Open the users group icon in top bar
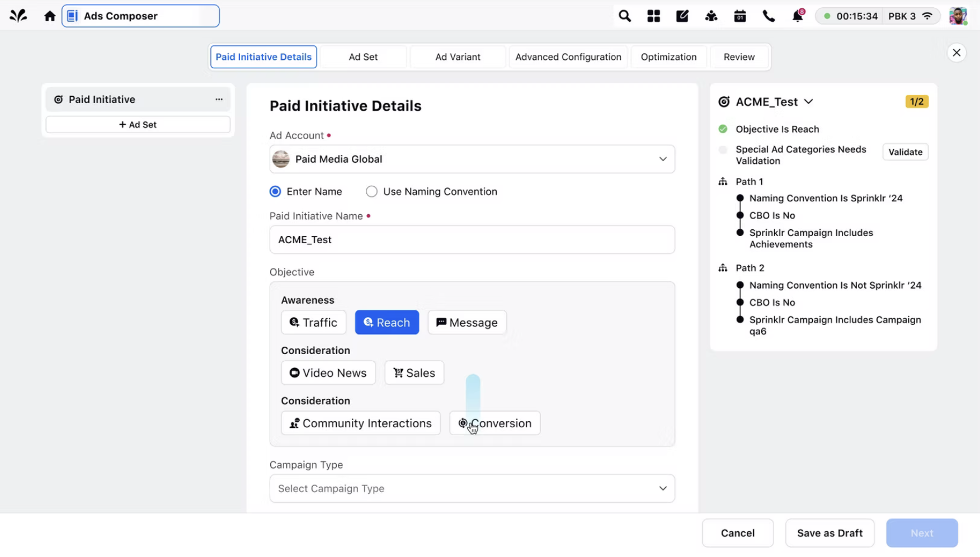The width and height of the screenshot is (980, 557). click(x=711, y=16)
